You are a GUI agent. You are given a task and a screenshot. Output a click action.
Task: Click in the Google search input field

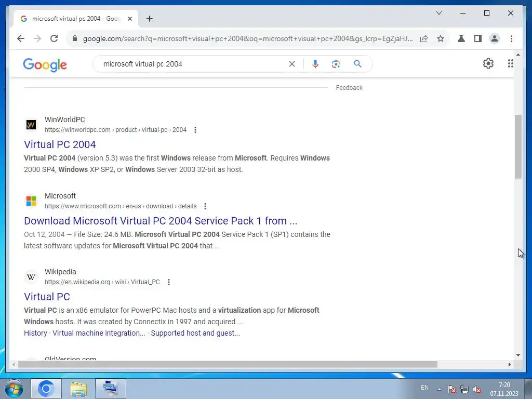point(193,64)
